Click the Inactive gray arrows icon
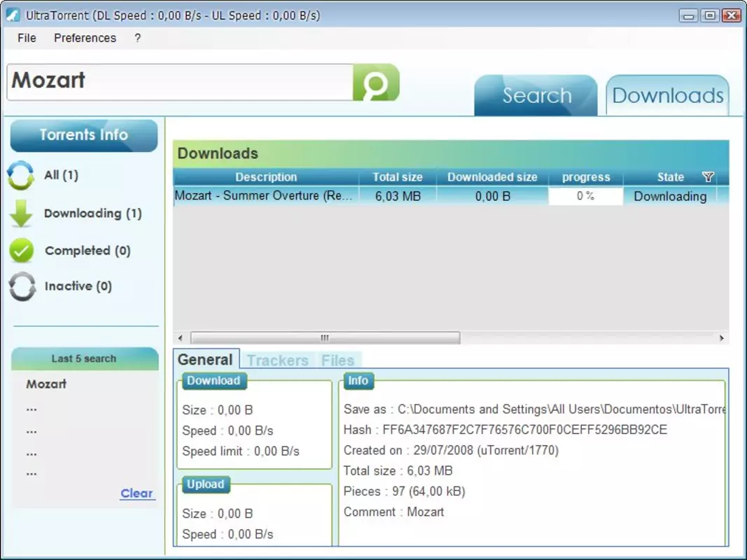 (x=22, y=286)
